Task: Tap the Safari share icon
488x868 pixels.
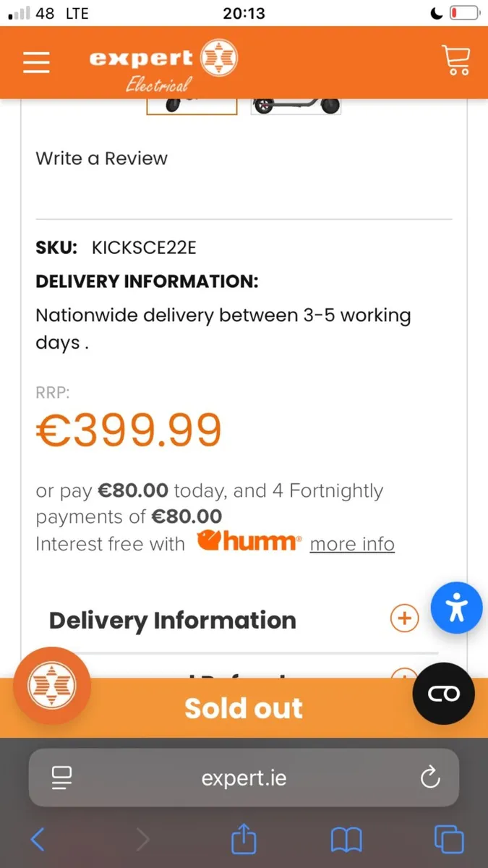Action: pyautogui.click(x=244, y=840)
